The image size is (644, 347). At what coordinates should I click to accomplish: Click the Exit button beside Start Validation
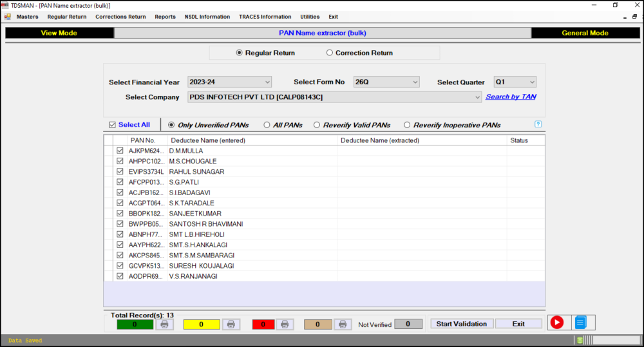(518, 324)
